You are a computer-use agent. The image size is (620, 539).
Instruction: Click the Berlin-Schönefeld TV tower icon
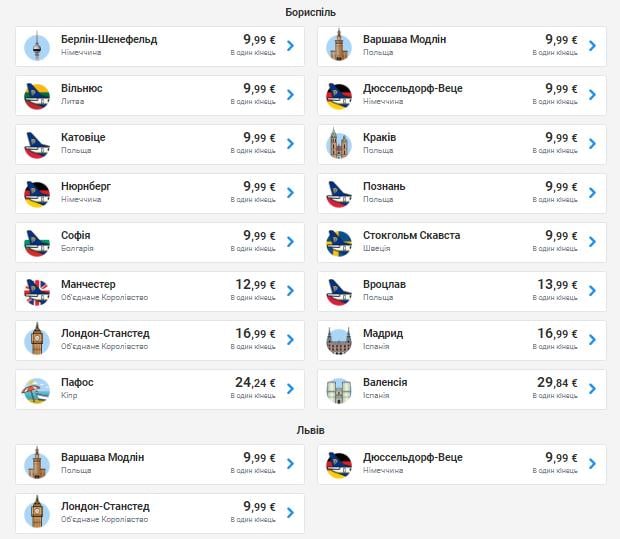[37, 46]
